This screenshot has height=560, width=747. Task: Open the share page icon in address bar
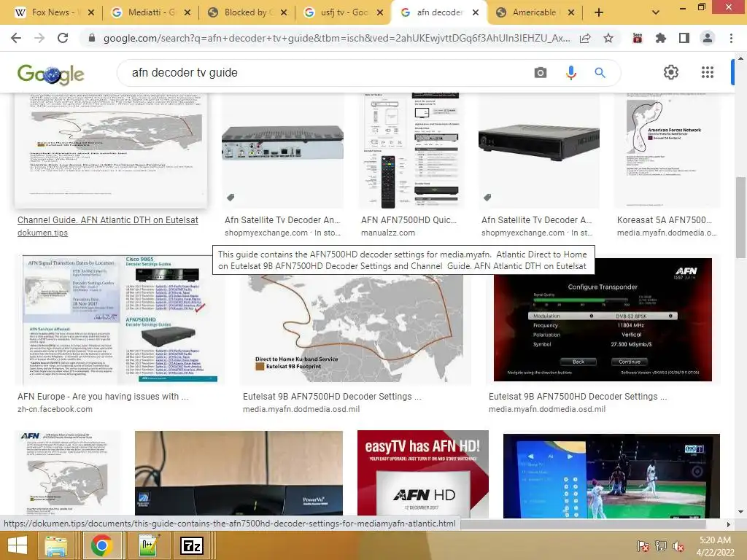pos(585,38)
